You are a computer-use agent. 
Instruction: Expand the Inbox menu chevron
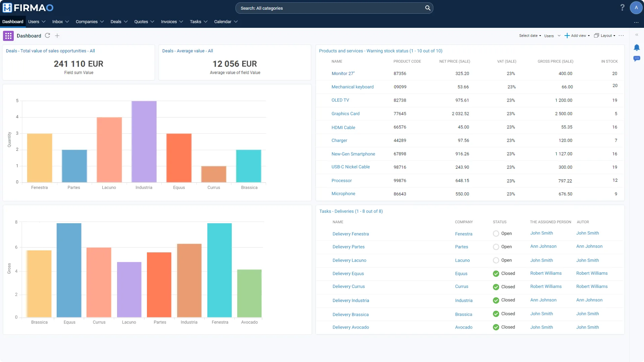[67, 22]
